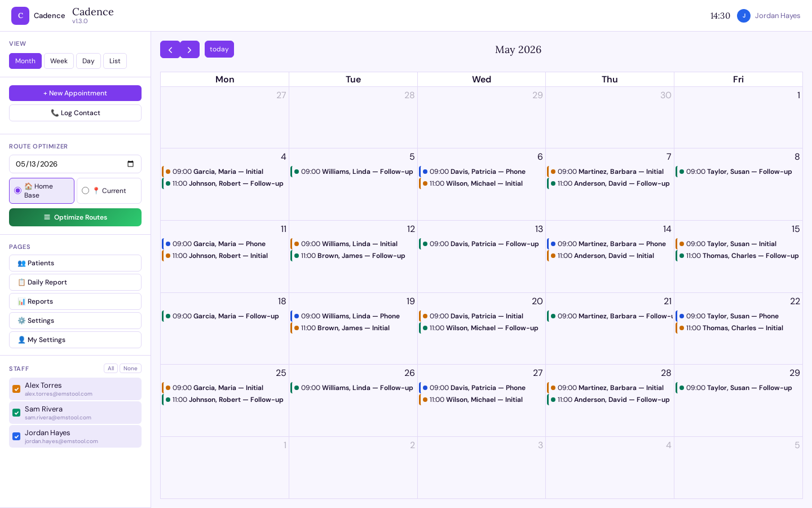Switch to Month view

click(x=25, y=61)
